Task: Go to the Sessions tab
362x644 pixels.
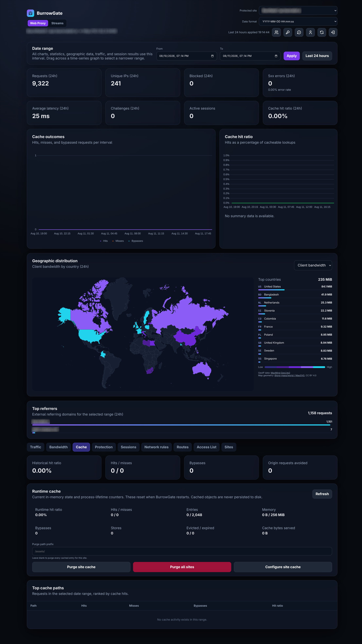Action: click(x=128, y=447)
